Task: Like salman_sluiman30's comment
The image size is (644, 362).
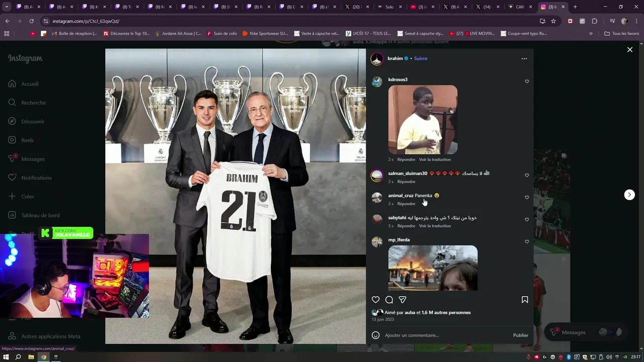Action: tap(527, 175)
